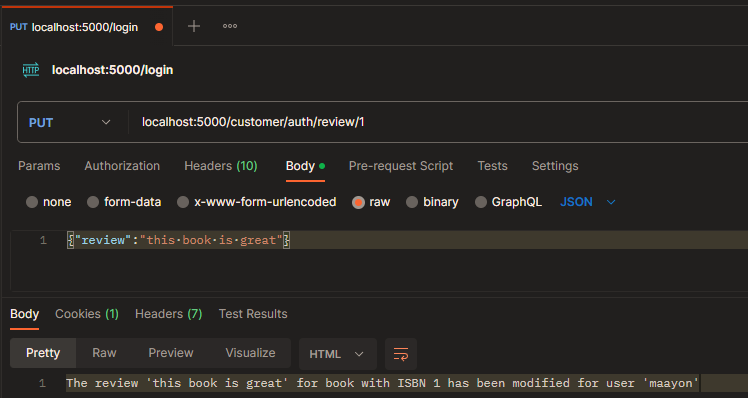This screenshot has height=398, width=748.
Task: Click the response text line about ISBN 1
Action: click(x=382, y=383)
